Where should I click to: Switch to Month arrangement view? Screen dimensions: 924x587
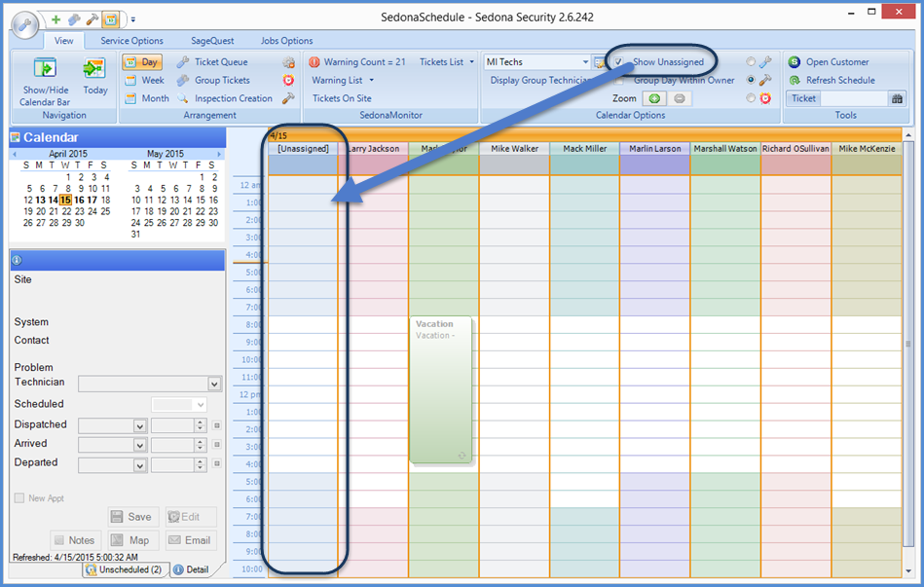click(x=147, y=98)
